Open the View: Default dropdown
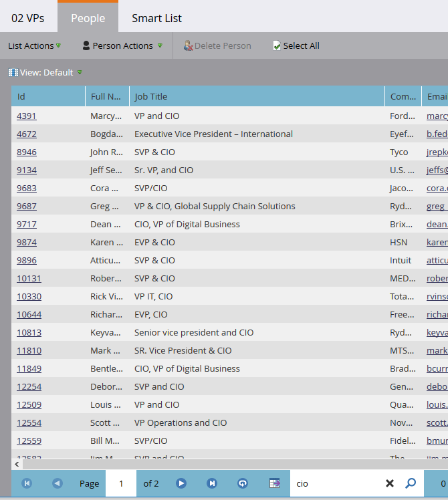 coord(45,72)
